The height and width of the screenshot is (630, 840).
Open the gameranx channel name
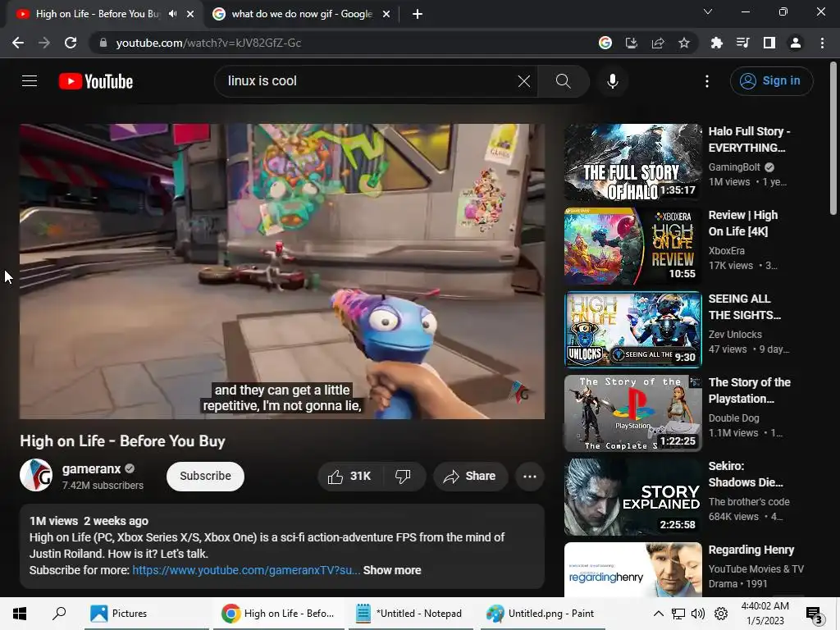[92, 468]
